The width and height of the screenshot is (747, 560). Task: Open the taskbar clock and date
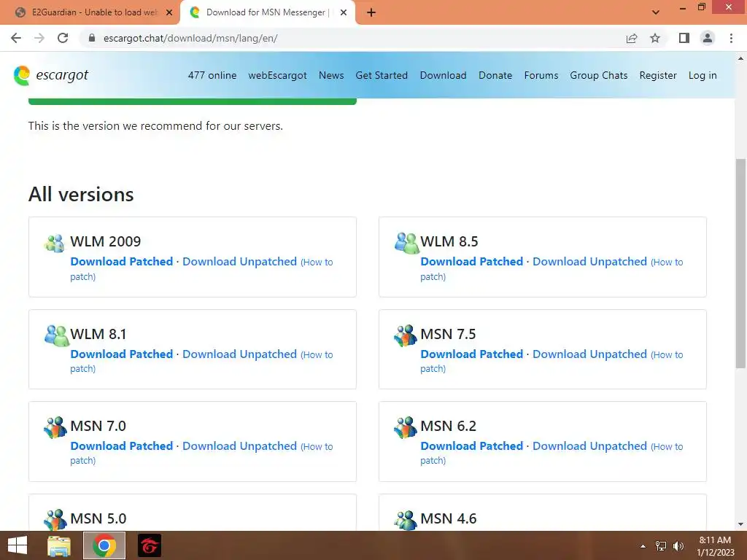[715, 545]
